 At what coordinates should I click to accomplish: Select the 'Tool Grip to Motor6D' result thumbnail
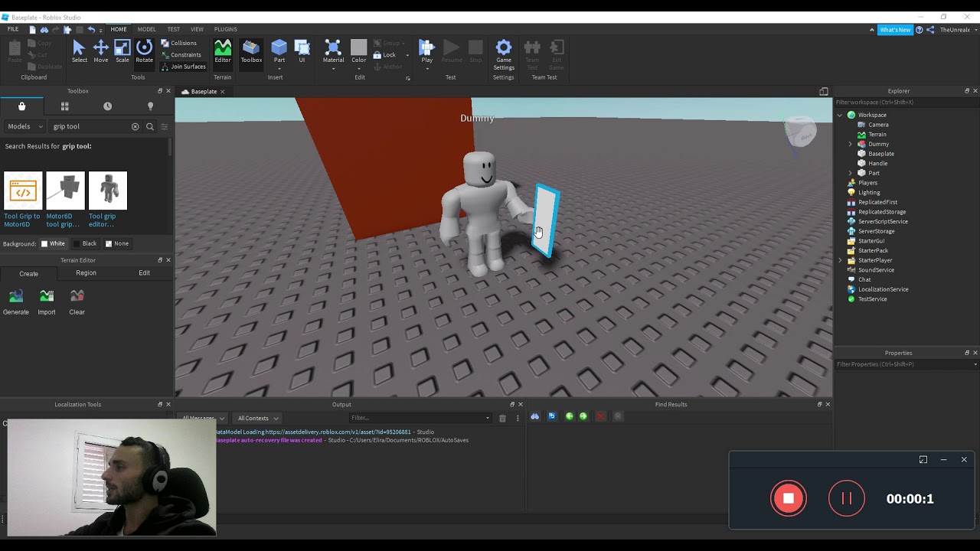pos(23,191)
